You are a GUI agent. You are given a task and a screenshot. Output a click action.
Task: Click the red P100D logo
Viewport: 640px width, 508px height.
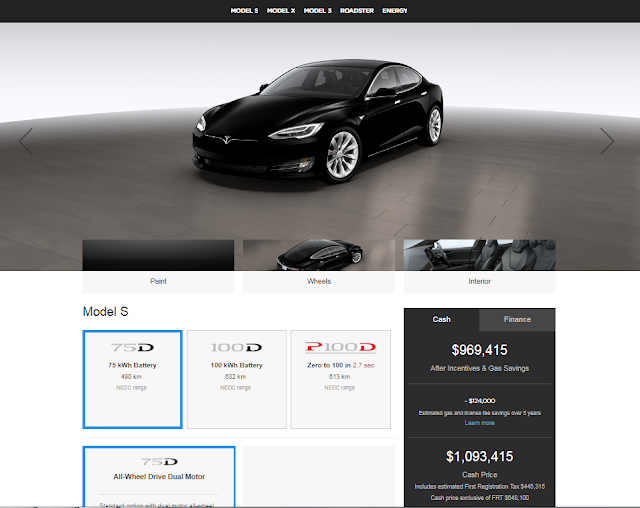[340, 347]
